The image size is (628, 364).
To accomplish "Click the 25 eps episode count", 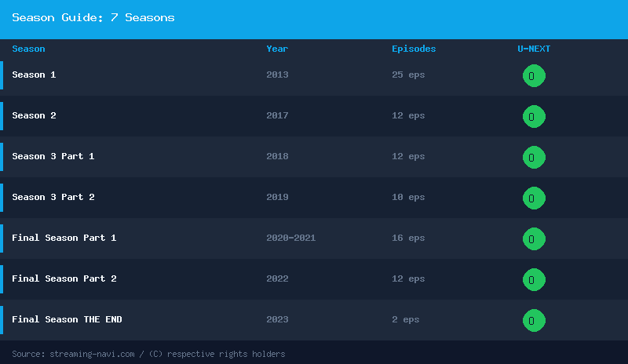I will pos(408,75).
